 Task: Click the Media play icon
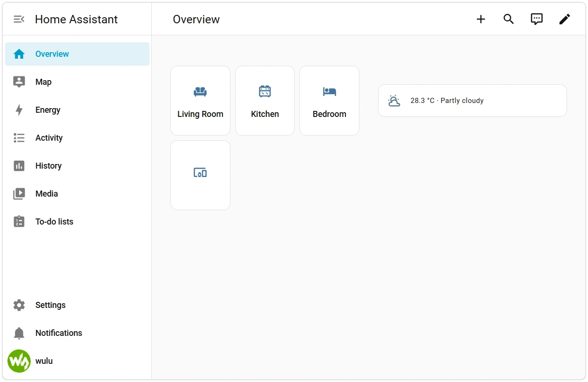pyautogui.click(x=19, y=194)
